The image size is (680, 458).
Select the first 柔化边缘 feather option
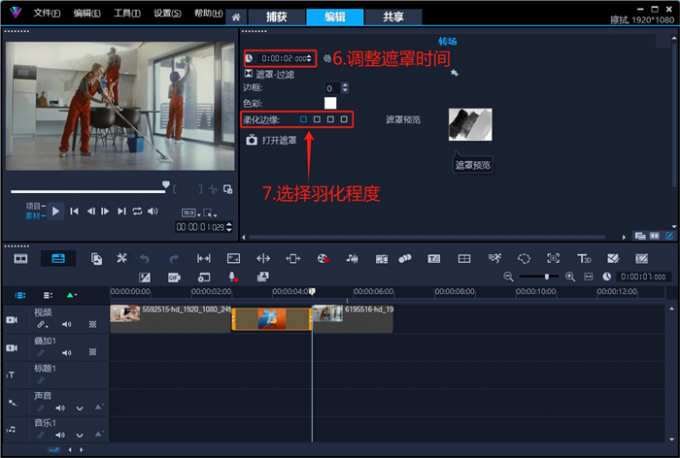(x=303, y=119)
